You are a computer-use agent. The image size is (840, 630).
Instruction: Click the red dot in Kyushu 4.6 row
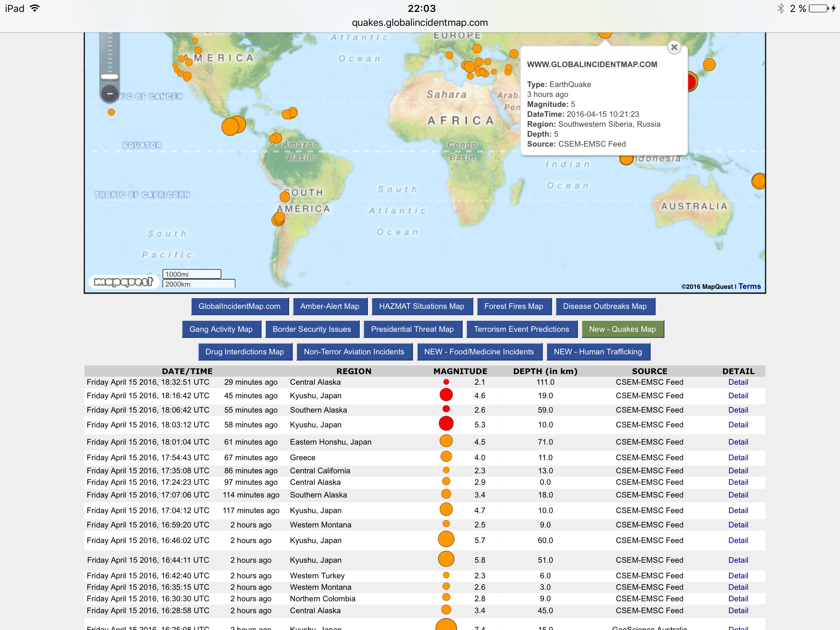(446, 395)
